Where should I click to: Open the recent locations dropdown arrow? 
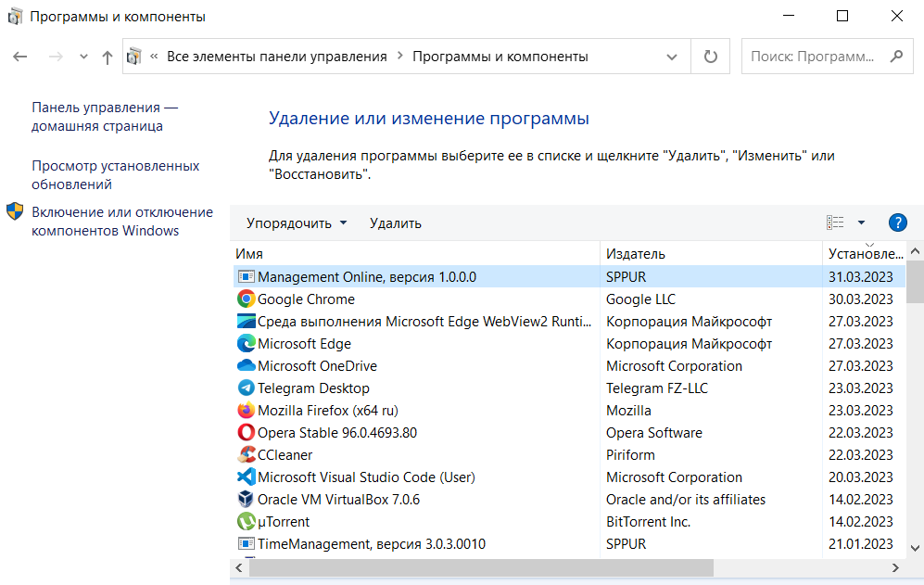[83, 57]
